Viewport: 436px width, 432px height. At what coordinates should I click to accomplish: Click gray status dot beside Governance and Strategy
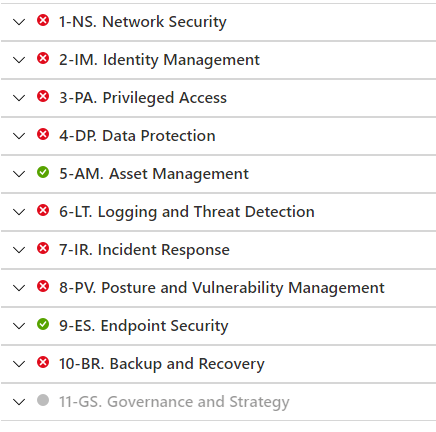(43, 400)
